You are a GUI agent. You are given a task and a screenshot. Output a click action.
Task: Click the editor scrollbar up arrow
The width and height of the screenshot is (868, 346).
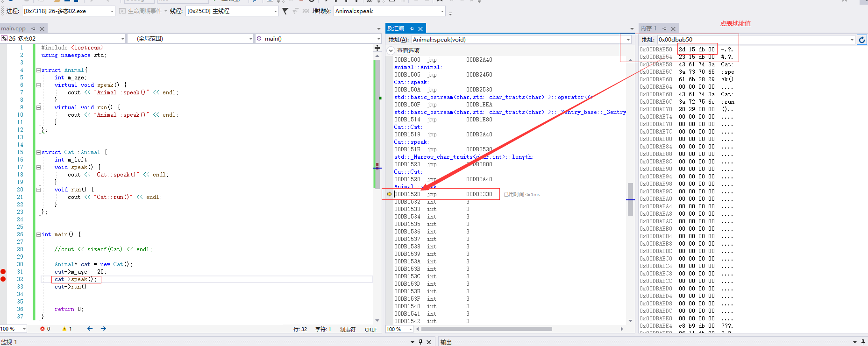(x=377, y=56)
